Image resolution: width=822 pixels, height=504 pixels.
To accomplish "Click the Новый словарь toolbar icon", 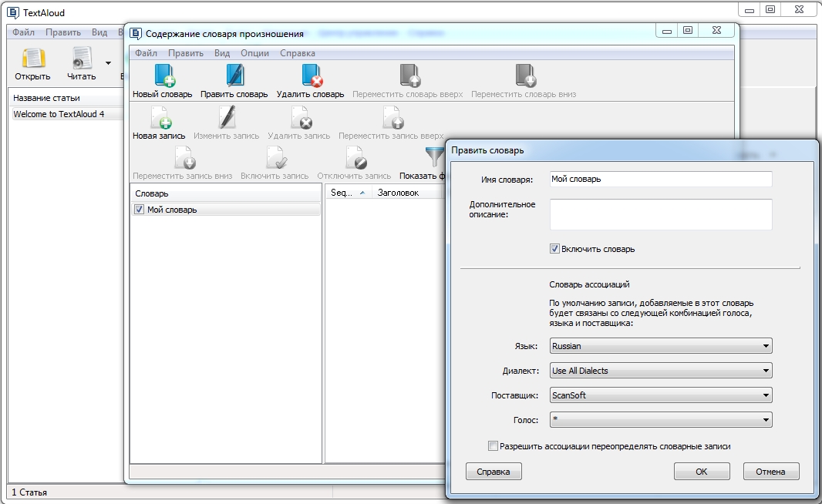I will (163, 75).
